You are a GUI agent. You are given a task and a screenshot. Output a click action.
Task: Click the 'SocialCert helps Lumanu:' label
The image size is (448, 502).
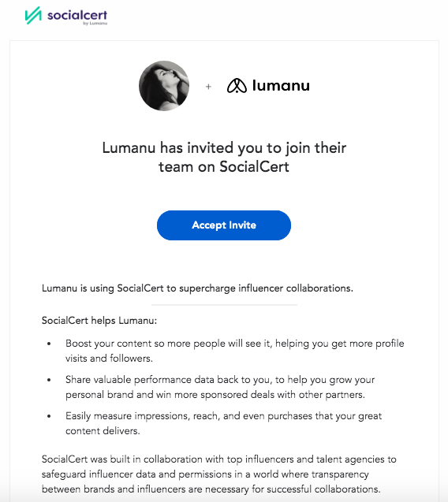pyautogui.click(x=99, y=320)
